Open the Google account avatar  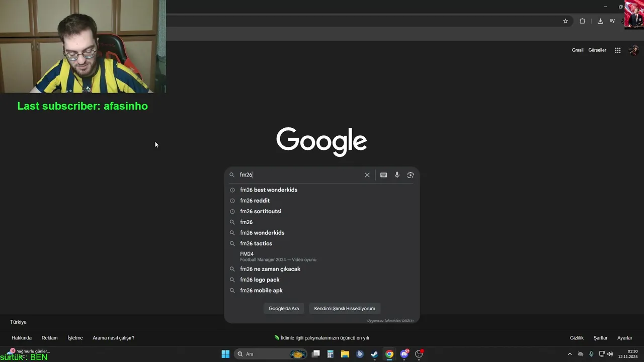634,50
